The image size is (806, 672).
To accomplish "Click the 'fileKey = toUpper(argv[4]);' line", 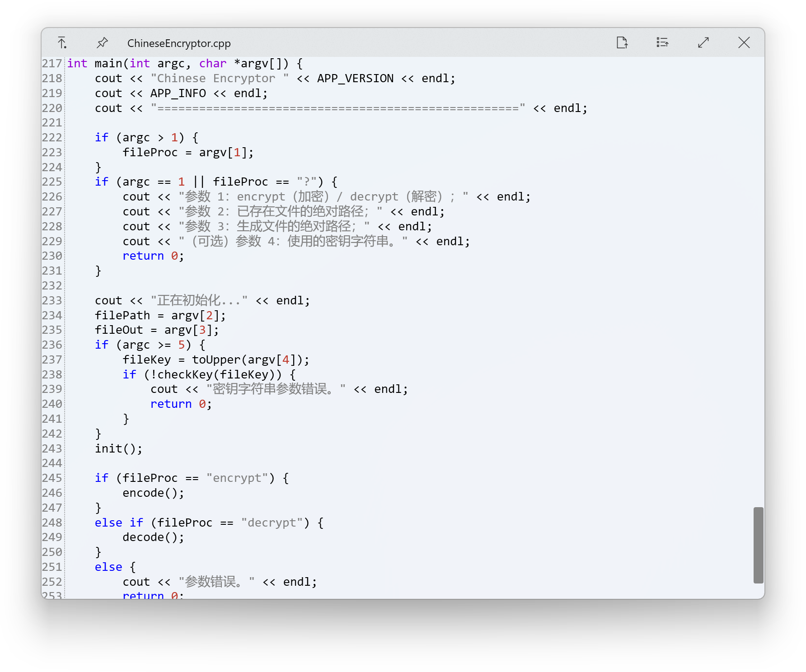I will pos(216,360).
